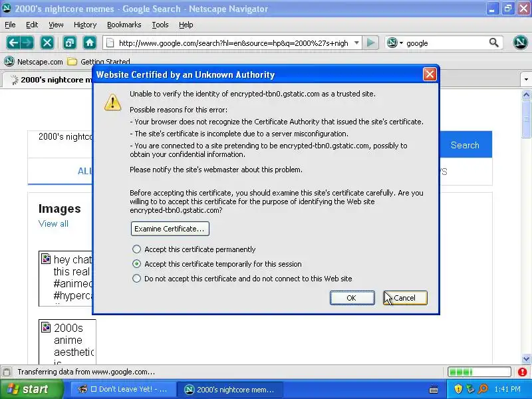Open the Help menu
Viewport: 532px width, 399px height.
point(186,25)
